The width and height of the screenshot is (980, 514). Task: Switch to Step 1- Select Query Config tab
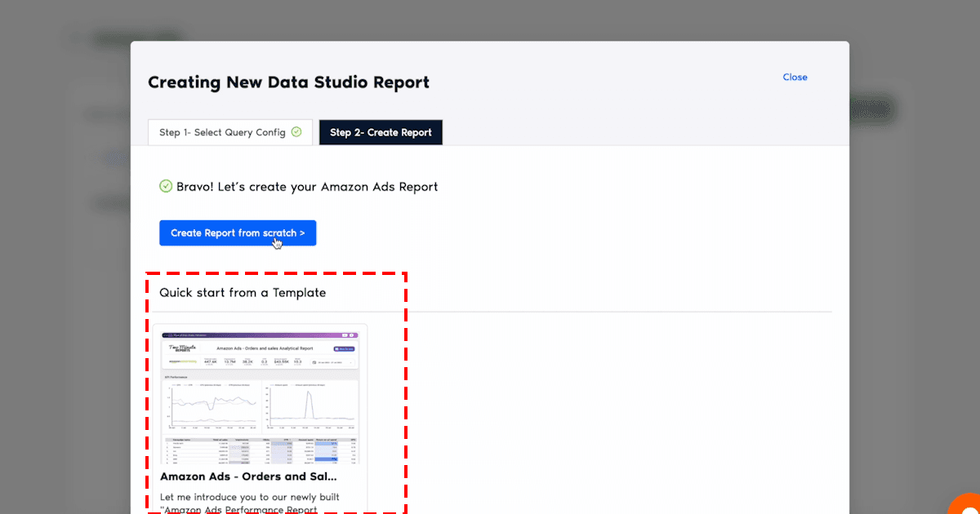[x=229, y=132]
